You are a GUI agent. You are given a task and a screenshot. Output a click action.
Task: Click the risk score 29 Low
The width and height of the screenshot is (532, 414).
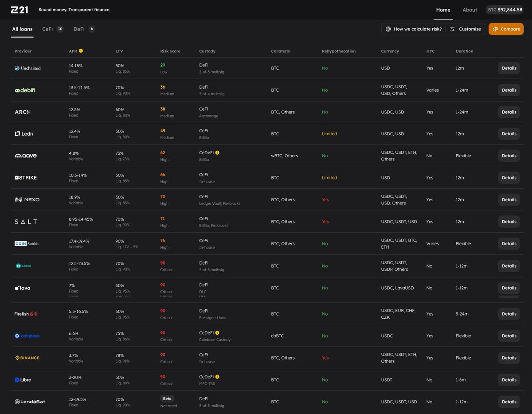click(164, 68)
